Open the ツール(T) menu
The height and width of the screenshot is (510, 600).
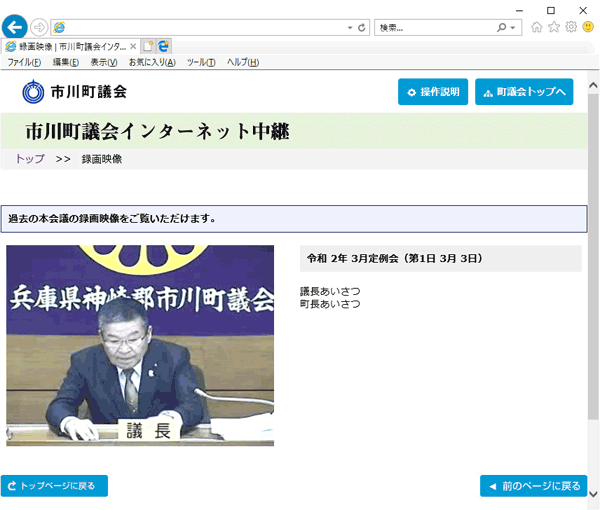(201, 62)
